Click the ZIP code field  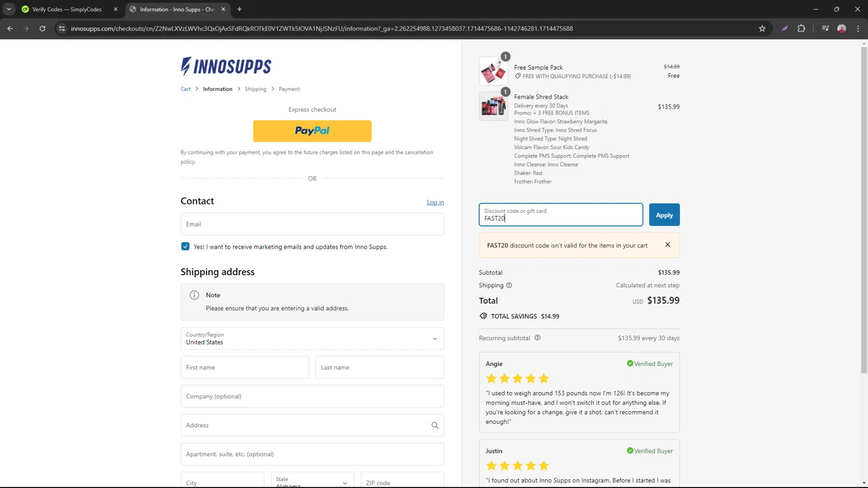pos(402,480)
